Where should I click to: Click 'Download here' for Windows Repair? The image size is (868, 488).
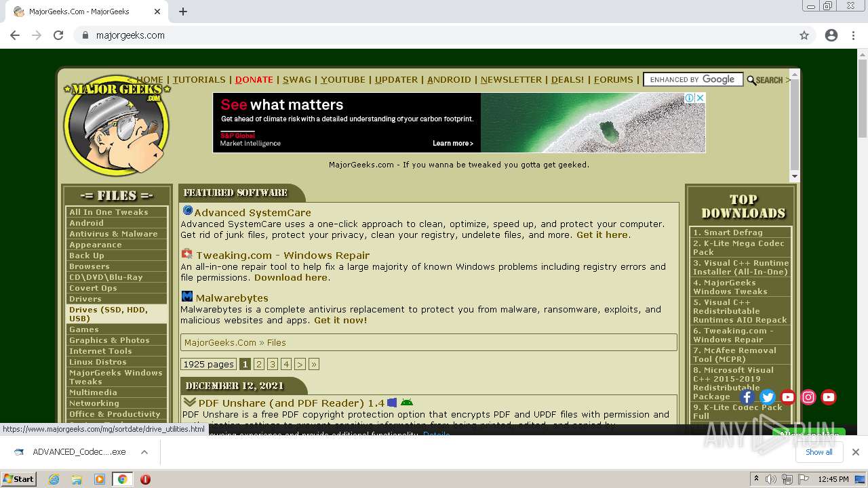pos(291,277)
